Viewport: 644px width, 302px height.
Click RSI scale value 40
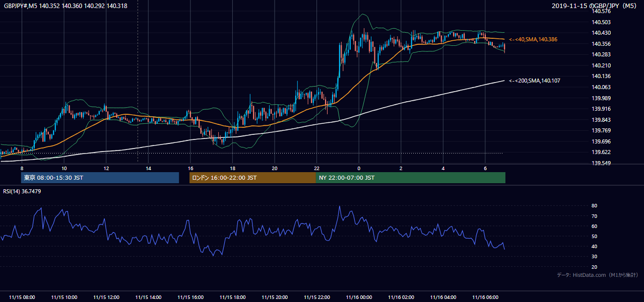(595, 246)
